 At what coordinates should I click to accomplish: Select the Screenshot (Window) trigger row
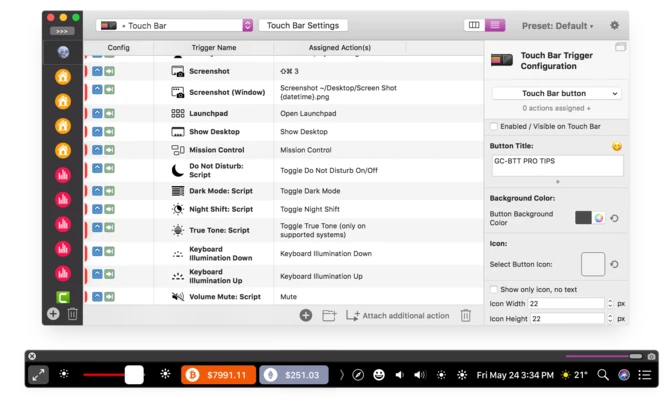[283, 92]
